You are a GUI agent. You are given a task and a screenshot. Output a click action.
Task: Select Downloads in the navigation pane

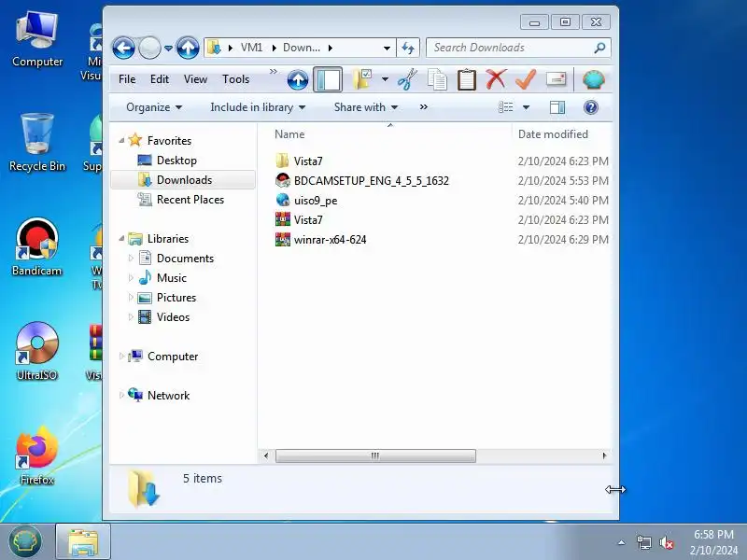184,180
